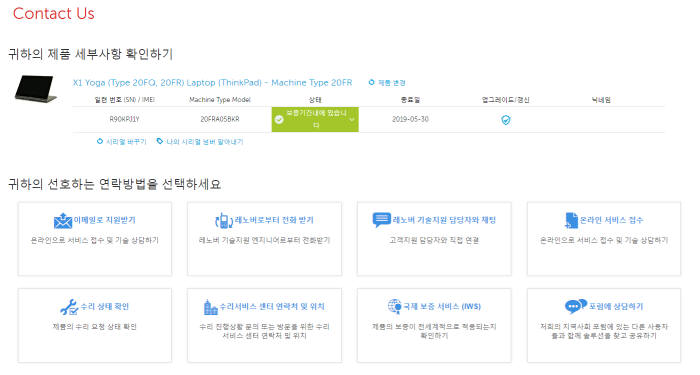Screen dimensions: 700x375
Task: Click the Machine Type Model column header
Action: click(x=220, y=100)
